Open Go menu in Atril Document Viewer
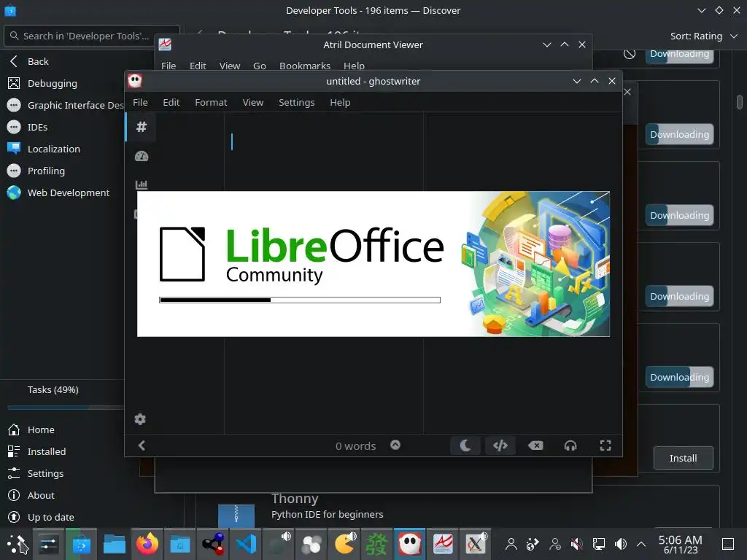Viewport: 747px width, 560px height. point(260,66)
